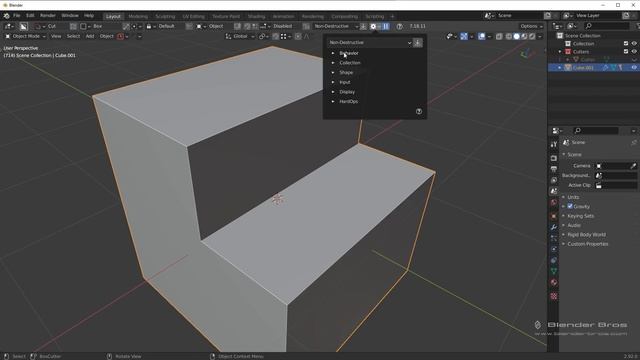Select Cube.001 in the outliner
Screen dimensions: 640x360
(x=583, y=68)
